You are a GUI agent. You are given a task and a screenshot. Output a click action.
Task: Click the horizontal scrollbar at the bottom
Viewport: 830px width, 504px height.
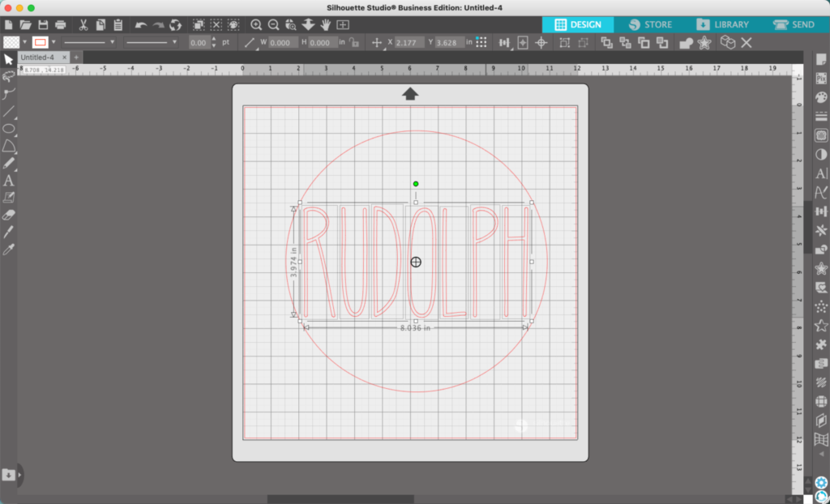click(x=340, y=499)
